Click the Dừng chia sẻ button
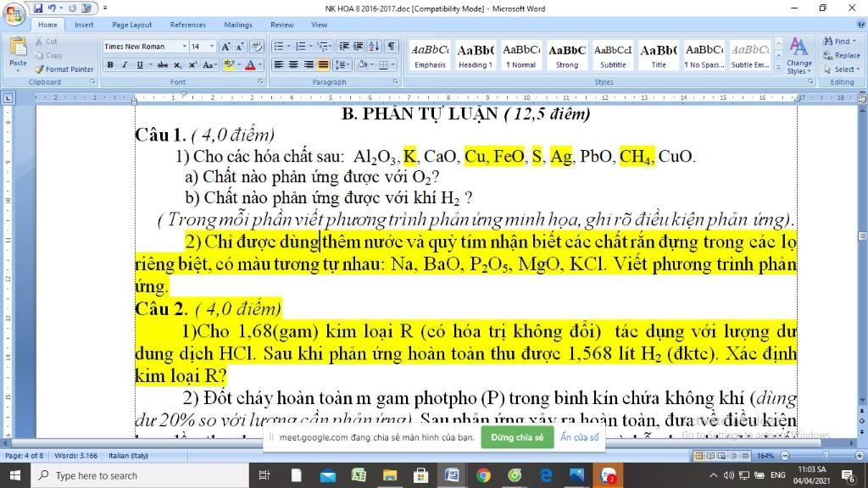The image size is (868, 488). [x=517, y=437]
